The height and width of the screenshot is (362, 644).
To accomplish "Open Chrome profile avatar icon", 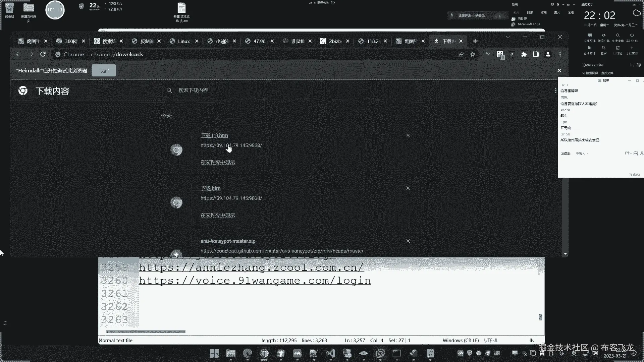I will [548, 54].
